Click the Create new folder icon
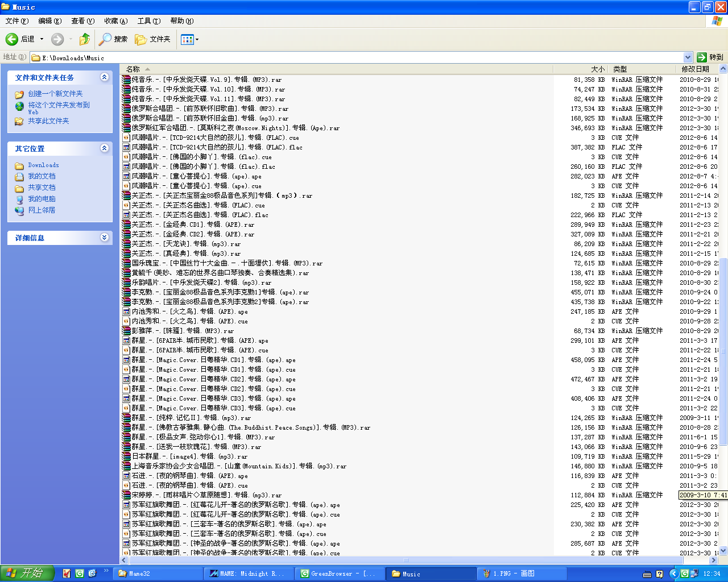 tap(19, 94)
